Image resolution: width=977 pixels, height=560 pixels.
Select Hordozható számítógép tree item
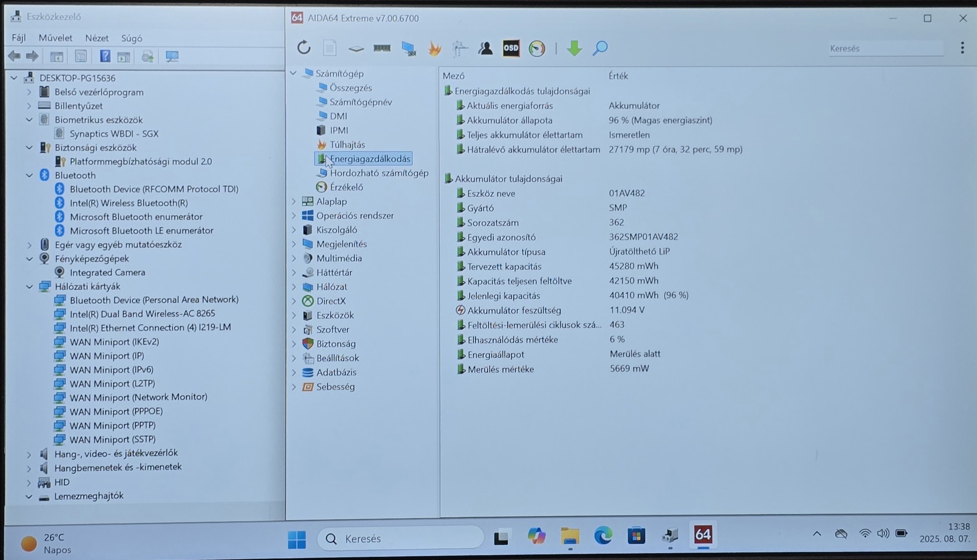(x=379, y=173)
